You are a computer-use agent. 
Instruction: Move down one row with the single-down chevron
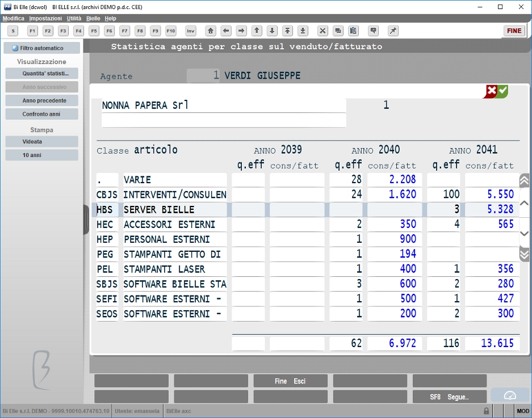524,233
